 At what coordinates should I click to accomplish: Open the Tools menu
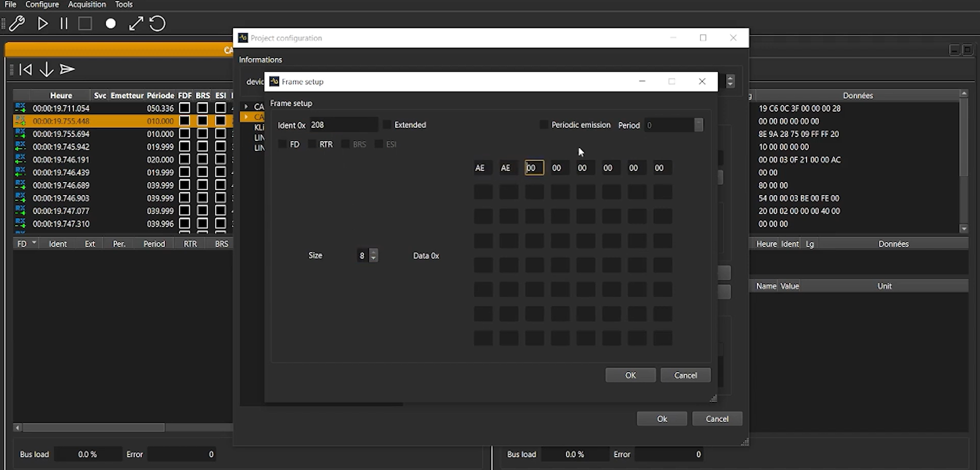pyautogui.click(x=123, y=4)
